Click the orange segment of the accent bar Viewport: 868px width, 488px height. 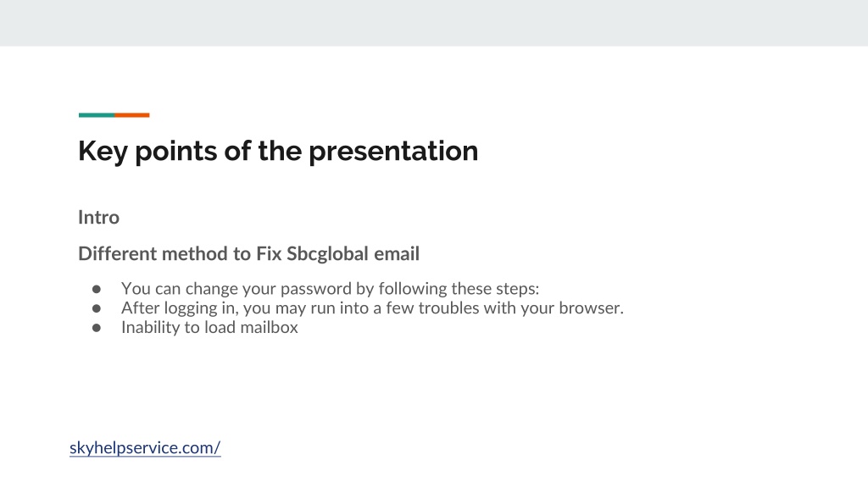tap(131, 115)
